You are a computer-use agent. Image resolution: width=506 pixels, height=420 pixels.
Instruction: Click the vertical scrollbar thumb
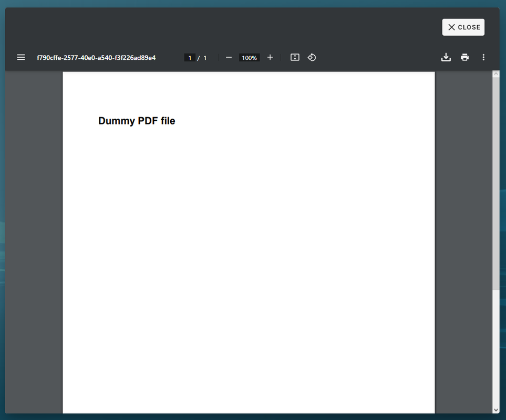point(496,184)
